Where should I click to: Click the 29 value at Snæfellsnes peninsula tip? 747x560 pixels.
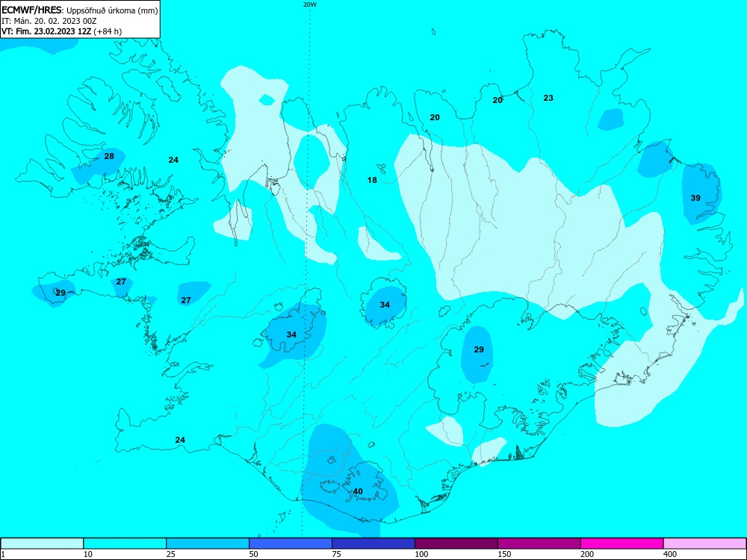coord(61,293)
